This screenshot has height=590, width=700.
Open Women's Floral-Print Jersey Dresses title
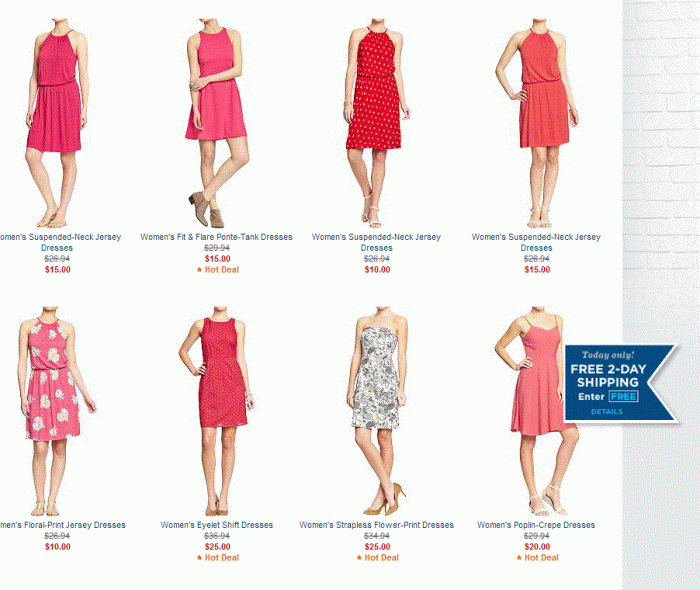coord(62,525)
